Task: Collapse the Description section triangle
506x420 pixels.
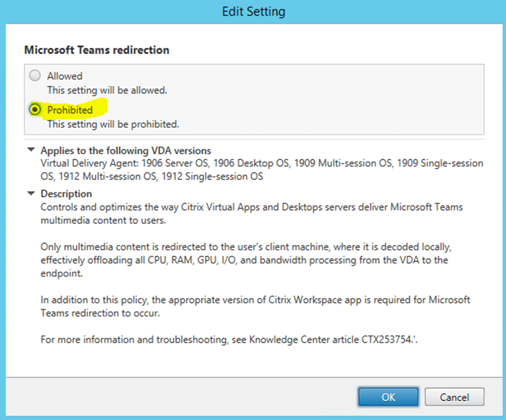Action: tap(31, 193)
